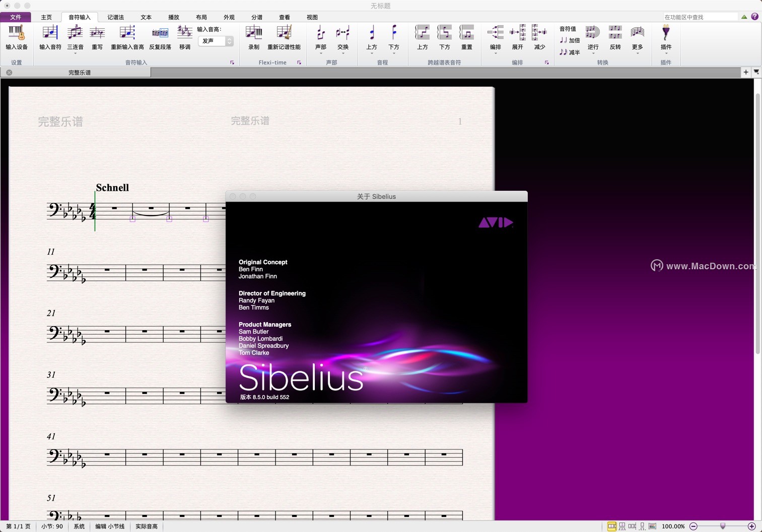Expand the Flexi-time group dialog launcher

click(x=299, y=63)
